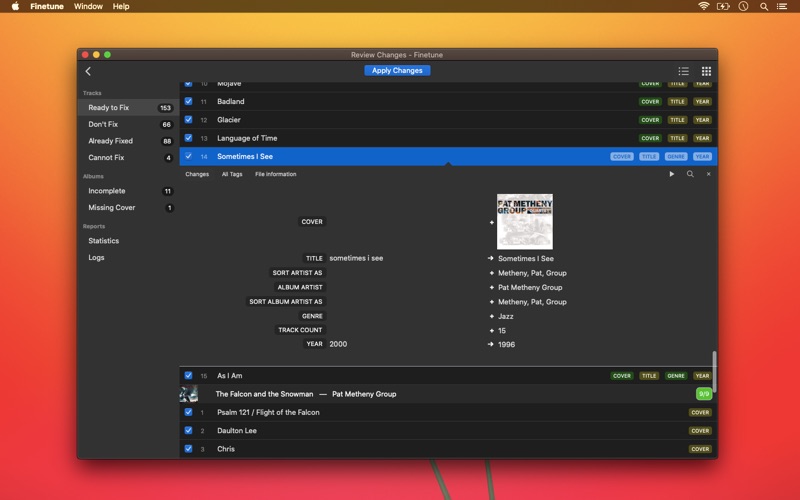Image resolution: width=800 pixels, height=500 pixels.
Task: Go back with the left chevron
Action: point(88,71)
